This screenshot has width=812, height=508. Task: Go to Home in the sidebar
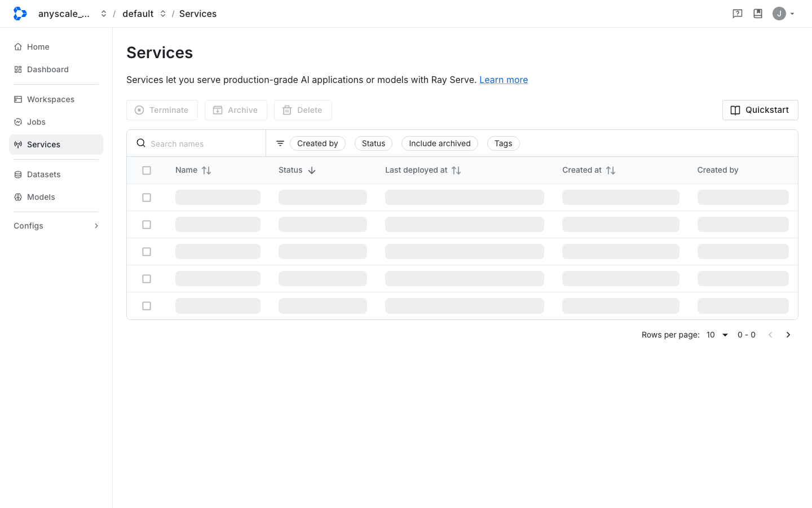tap(56, 47)
